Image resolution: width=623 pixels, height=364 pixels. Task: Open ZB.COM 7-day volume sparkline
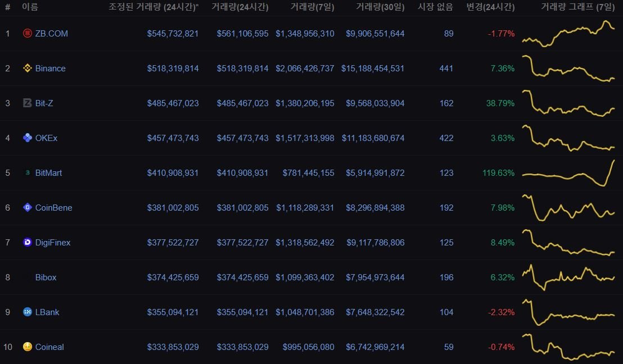[x=568, y=34]
